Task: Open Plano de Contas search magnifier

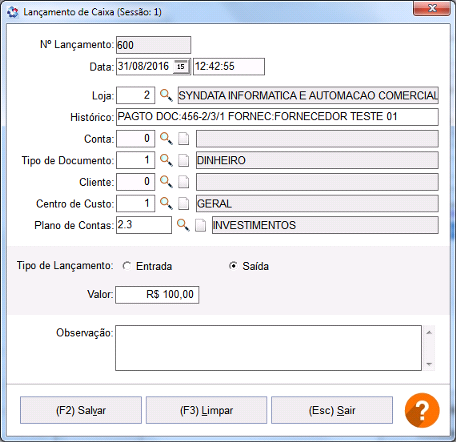Action: 183,225
